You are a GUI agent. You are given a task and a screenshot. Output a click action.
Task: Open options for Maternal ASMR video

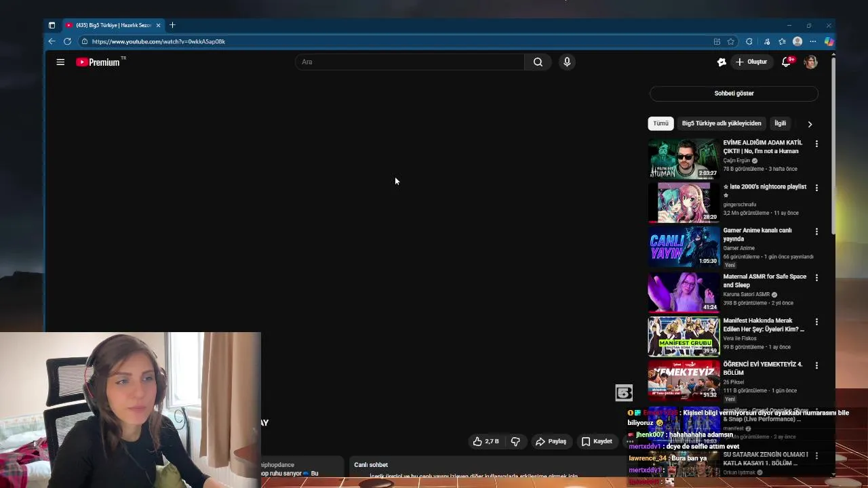[816, 278]
